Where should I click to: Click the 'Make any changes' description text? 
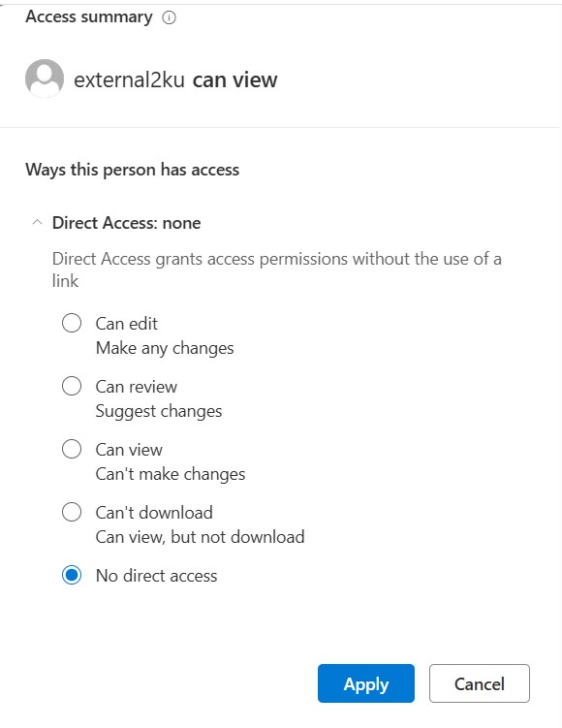pos(165,348)
